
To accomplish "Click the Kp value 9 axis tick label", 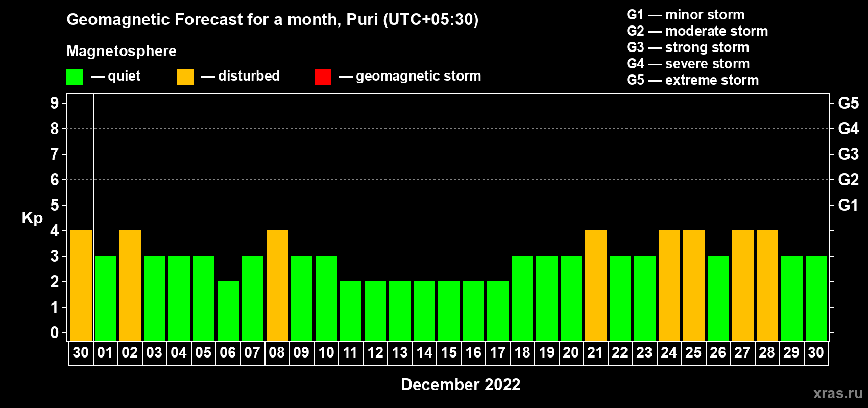I will [x=54, y=103].
